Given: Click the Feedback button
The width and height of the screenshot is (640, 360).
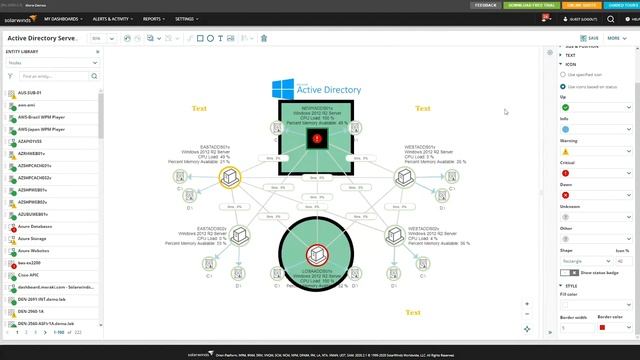Looking at the screenshot, I should point(486,5).
